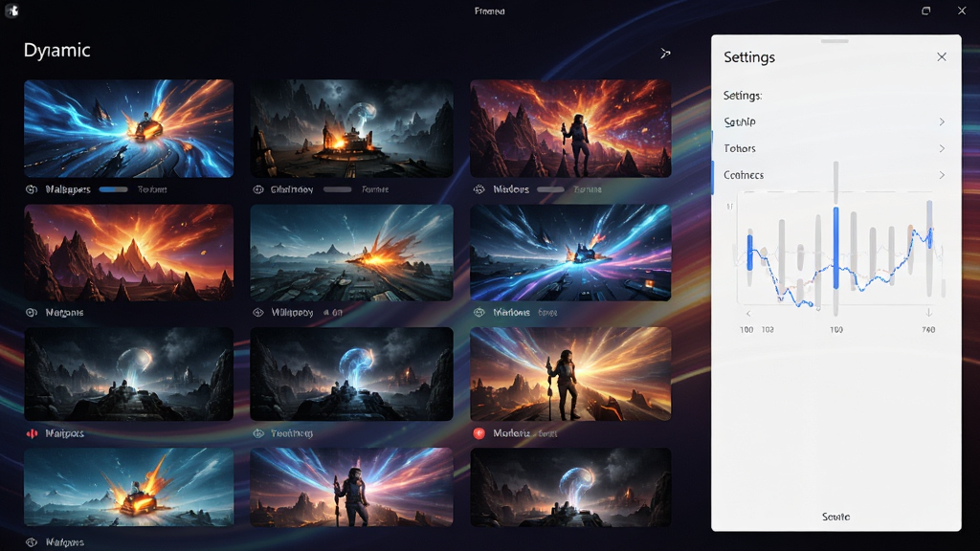Open the spaceship with blue-purple streaks wallpaper
This screenshot has height=551, width=980.
click(570, 253)
